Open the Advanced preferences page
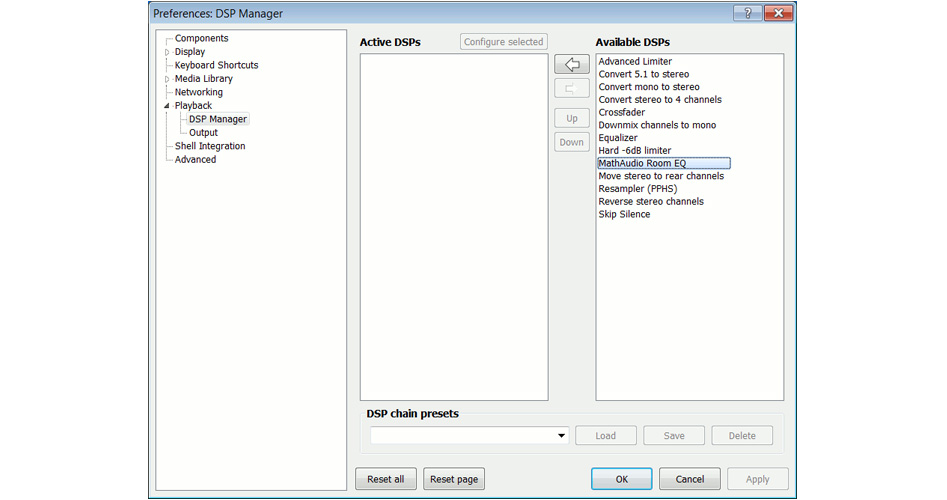Viewport: 947px width, 500px height. [195, 159]
